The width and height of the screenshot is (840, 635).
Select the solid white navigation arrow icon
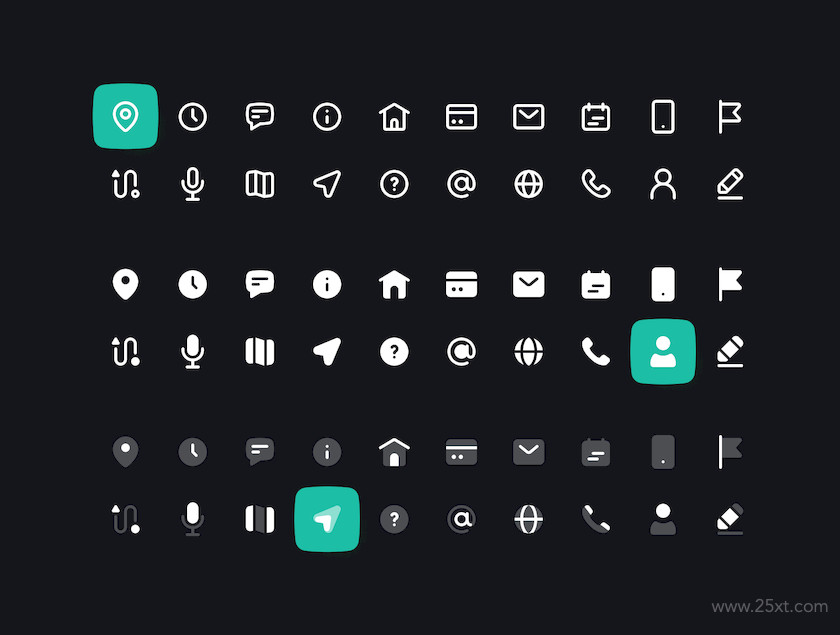327,352
